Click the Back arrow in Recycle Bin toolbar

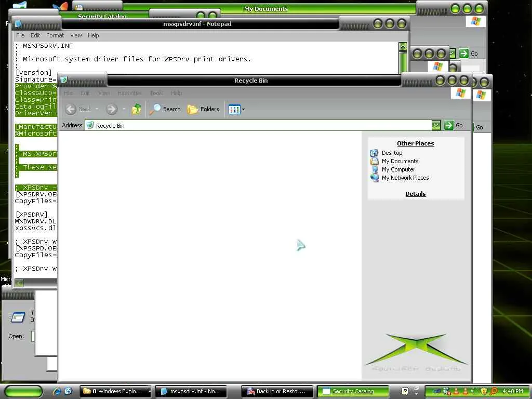tap(71, 109)
